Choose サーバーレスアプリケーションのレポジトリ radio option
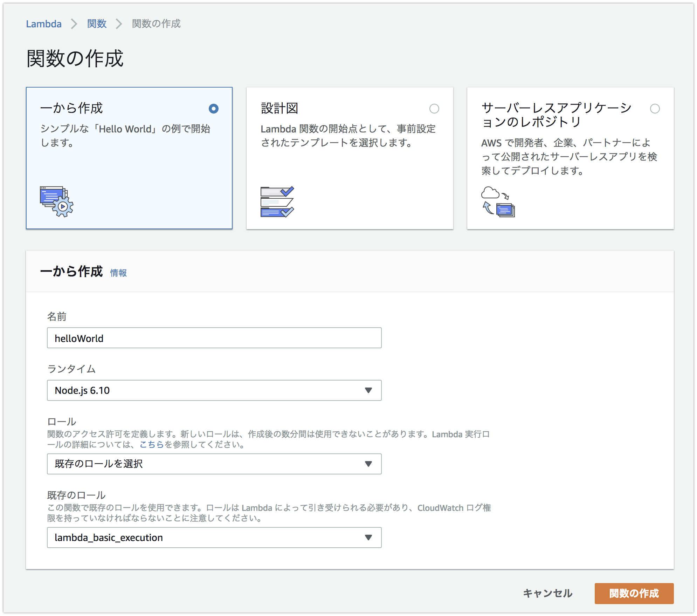This screenshot has height=616, width=697. pyautogui.click(x=655, y=109)
